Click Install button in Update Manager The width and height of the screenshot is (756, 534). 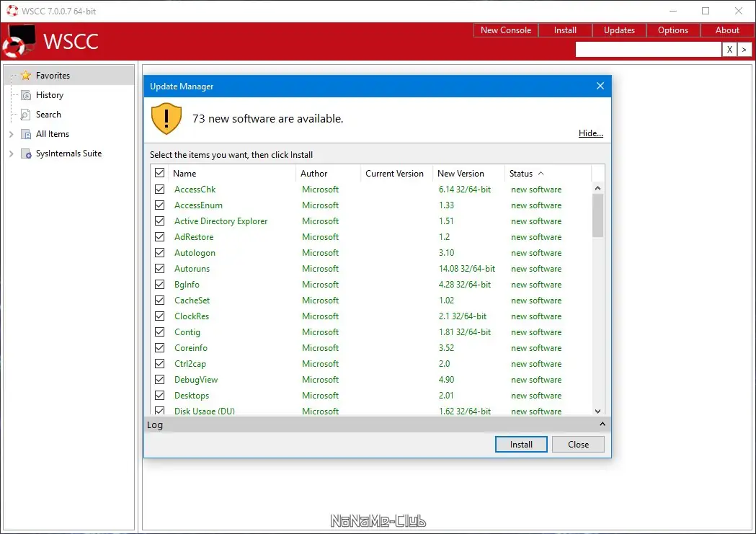[521, 445]
